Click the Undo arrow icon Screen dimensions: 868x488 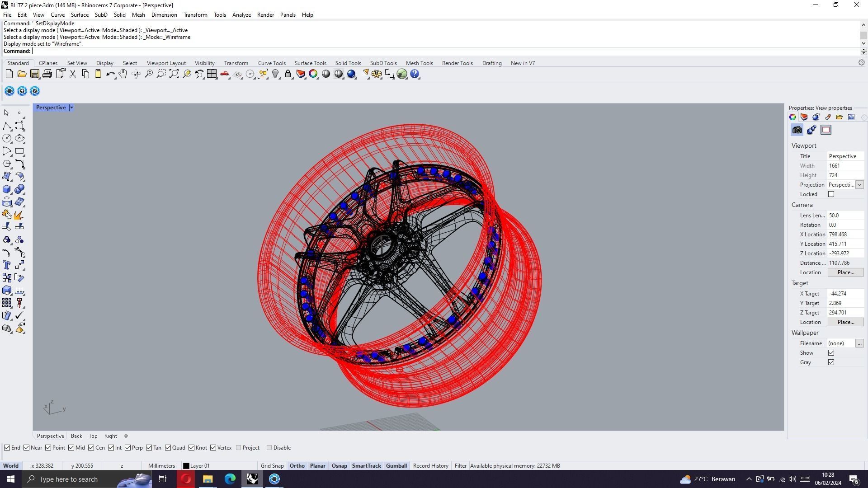coord(110,74)
